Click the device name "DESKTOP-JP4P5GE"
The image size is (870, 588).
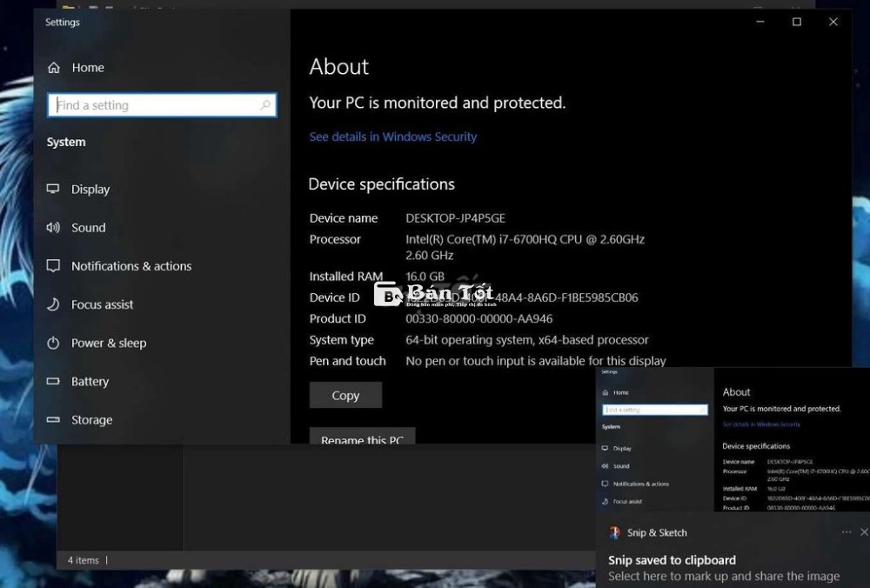tap(456, 218)
